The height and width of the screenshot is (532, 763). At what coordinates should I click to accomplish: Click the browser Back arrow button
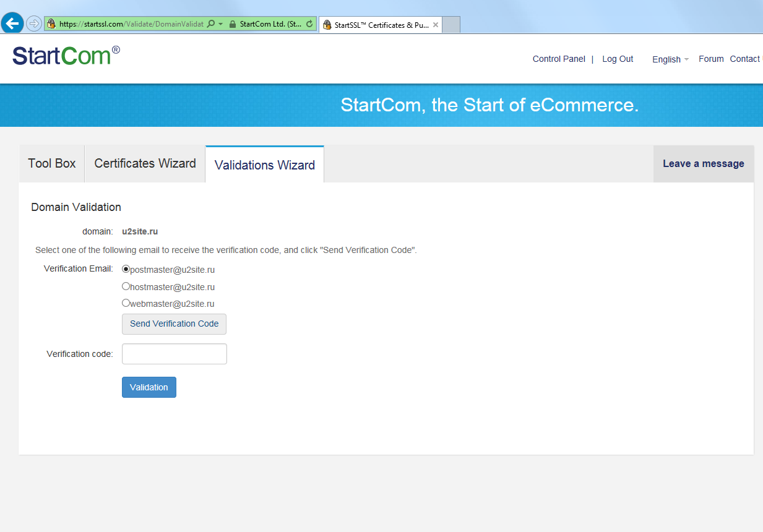point(12,24)
